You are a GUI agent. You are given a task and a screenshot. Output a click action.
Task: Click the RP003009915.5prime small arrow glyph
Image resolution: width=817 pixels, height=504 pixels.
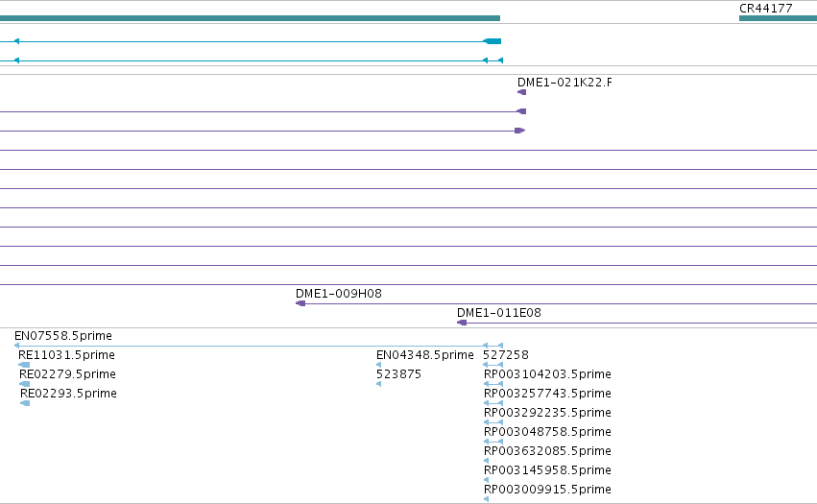tap(486, 500)
